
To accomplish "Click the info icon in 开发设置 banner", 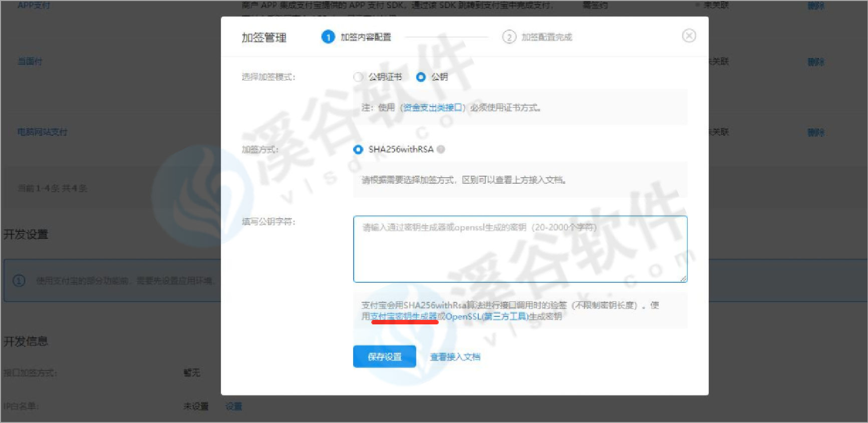I will click(x=19, y=280).
